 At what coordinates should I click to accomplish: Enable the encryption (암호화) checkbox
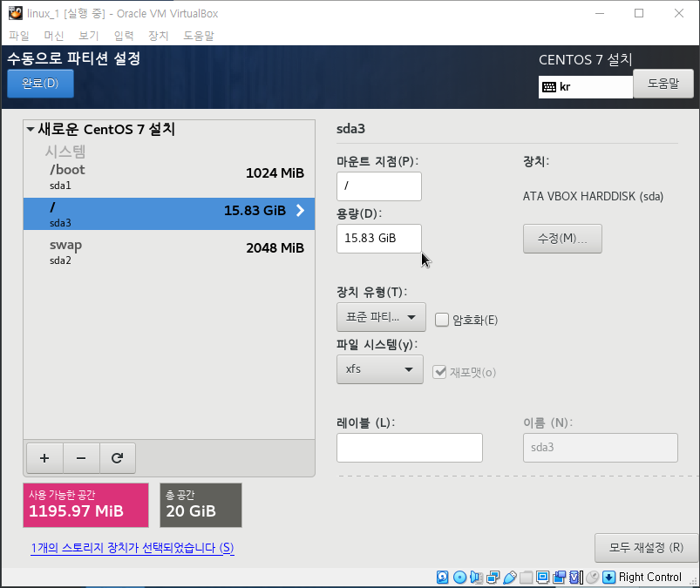coord(441,320)
